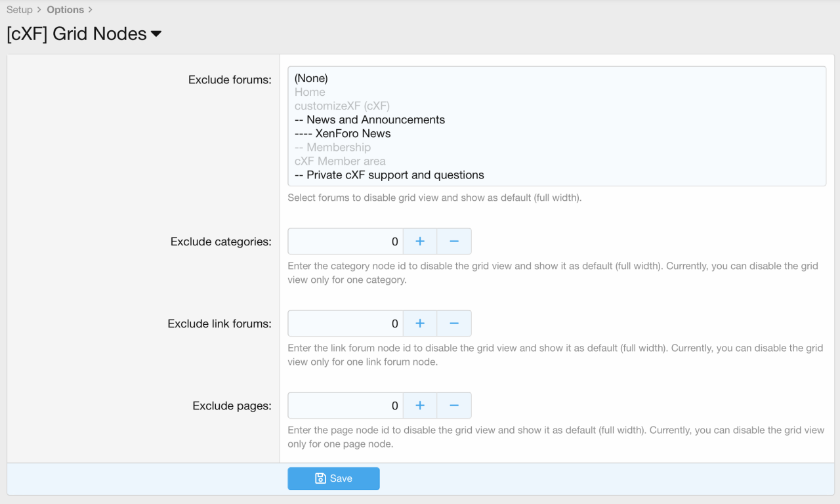Focus the Exclude link forums input

coord(345,324)
